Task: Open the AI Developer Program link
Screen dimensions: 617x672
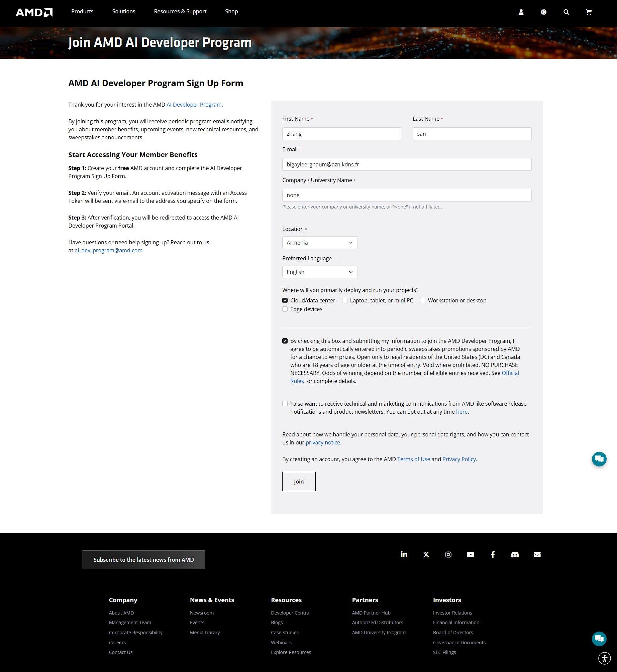Action: pos(194,105)
